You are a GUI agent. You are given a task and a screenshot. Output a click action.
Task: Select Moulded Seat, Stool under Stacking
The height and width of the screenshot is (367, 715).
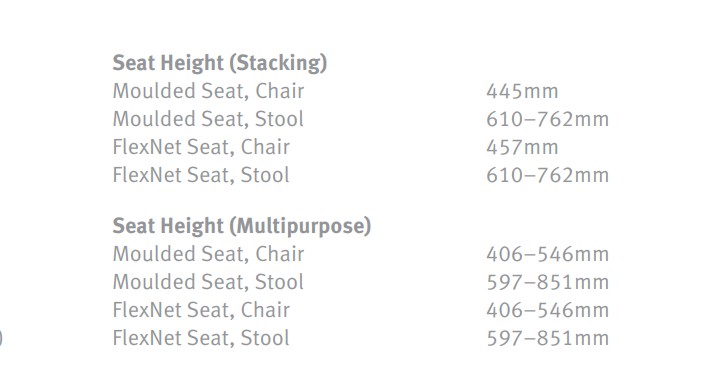click(x=208, y=119)
